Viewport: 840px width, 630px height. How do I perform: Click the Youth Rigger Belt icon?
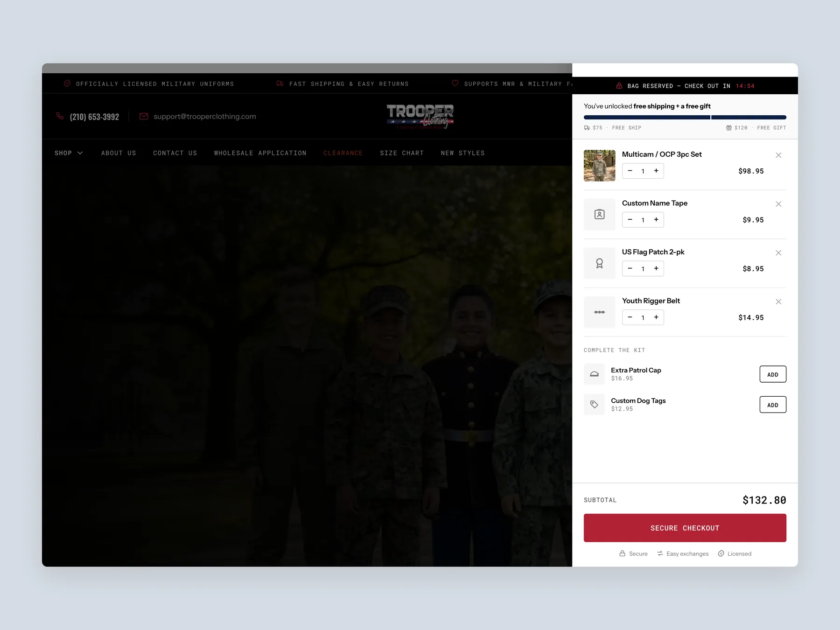pos(600,312)
